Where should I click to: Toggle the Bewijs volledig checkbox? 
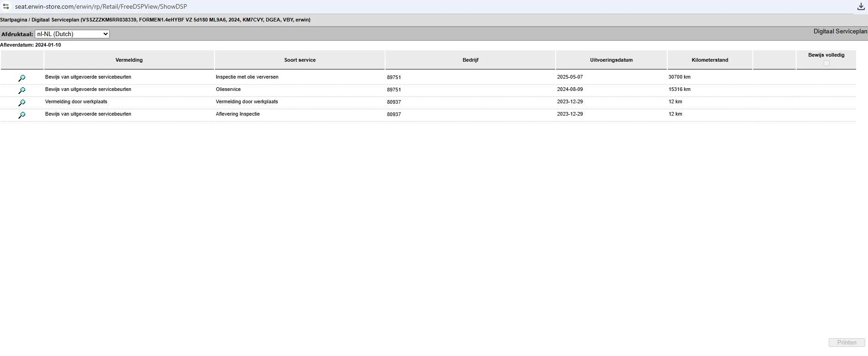[826, 64]
